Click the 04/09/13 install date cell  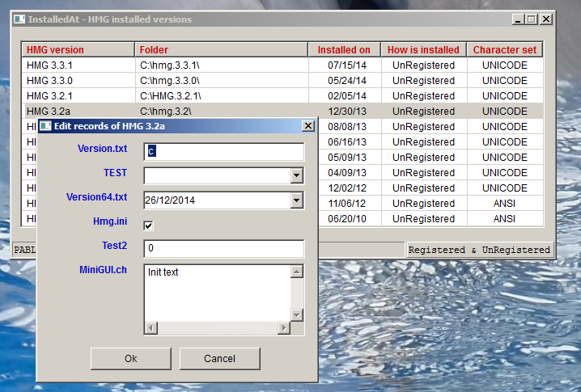pos(347,172)
